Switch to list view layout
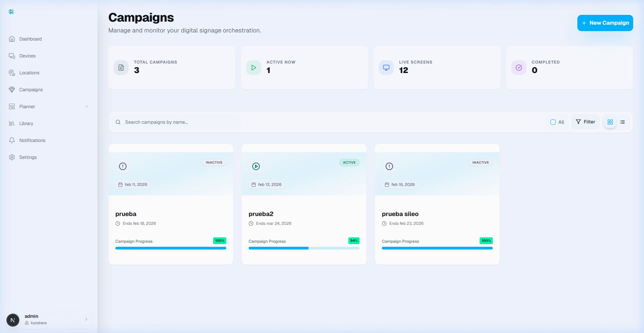 click(x=622, y=122)
